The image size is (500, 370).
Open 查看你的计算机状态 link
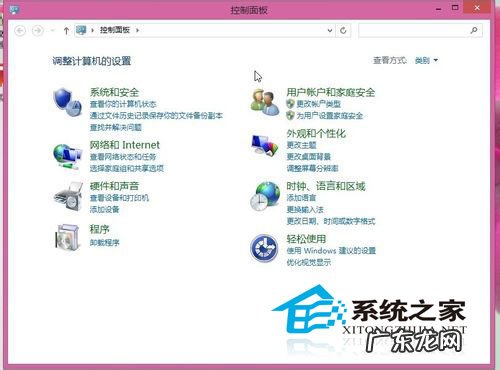click(x=123, y=104)
